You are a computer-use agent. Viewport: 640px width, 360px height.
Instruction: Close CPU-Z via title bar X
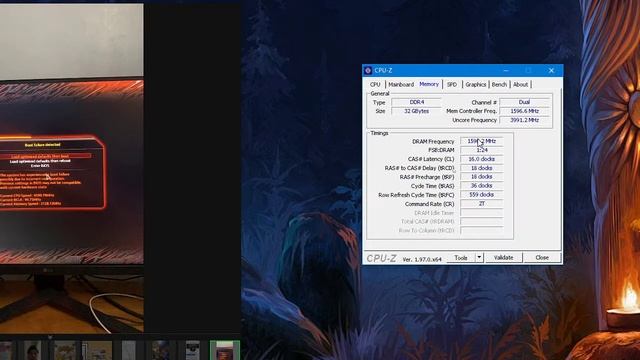click(x=551, y=71)
